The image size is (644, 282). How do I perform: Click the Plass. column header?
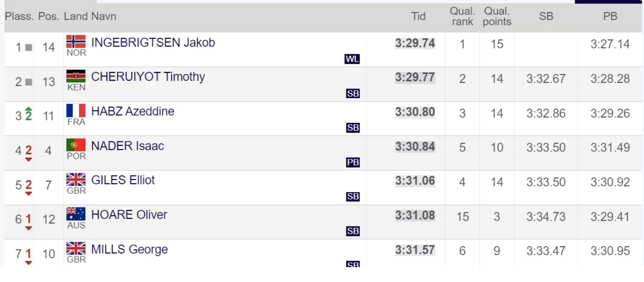pos(19,16)
